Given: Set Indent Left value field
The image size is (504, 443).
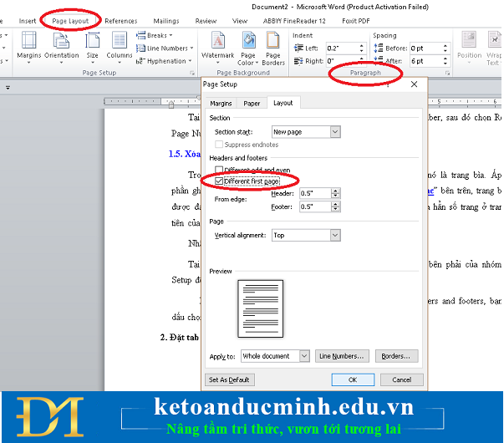Looking at the screenshot, I should point(342,48).
